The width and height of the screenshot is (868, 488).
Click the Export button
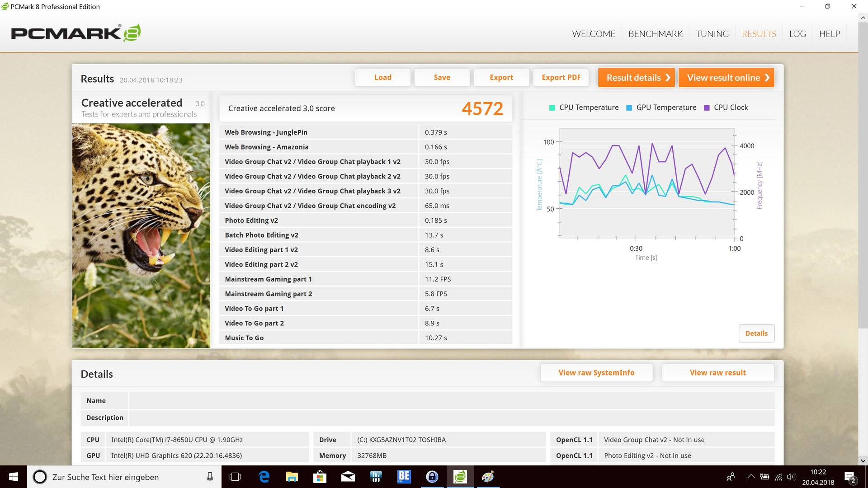(x=501, y=77)
